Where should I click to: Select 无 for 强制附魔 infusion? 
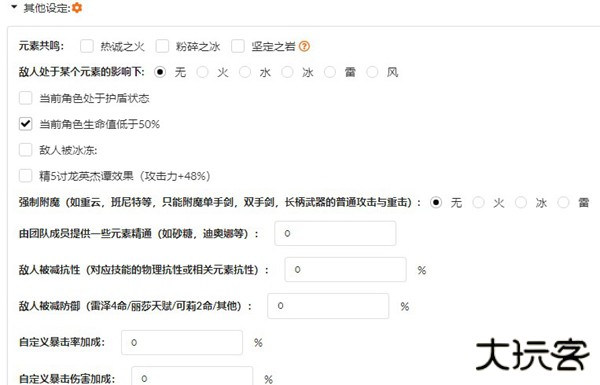click(436, 202)
